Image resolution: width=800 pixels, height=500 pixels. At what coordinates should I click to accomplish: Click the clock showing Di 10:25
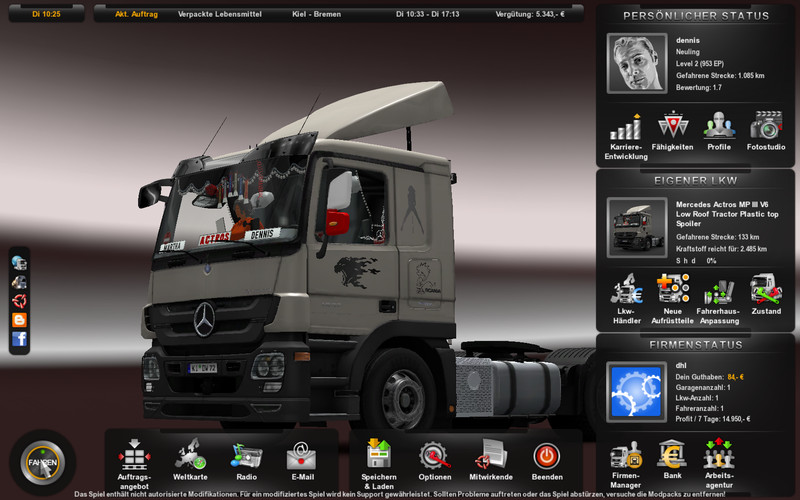tap(46, 14)
